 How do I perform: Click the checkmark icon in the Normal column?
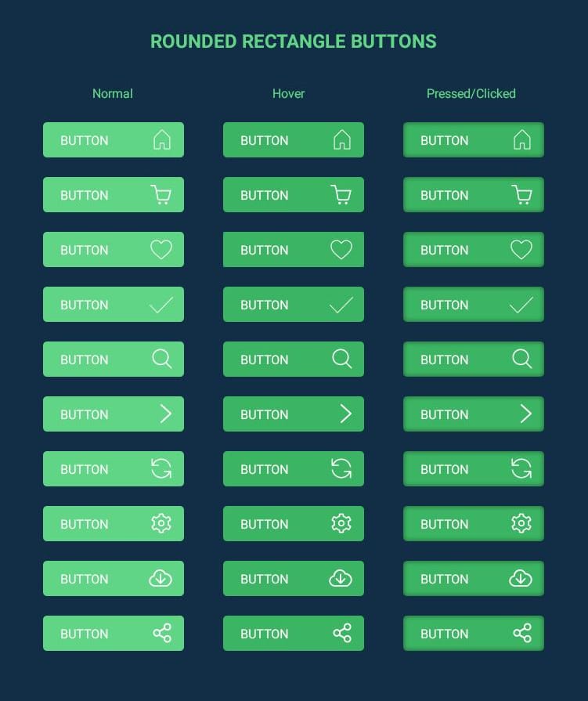(161, 304)
